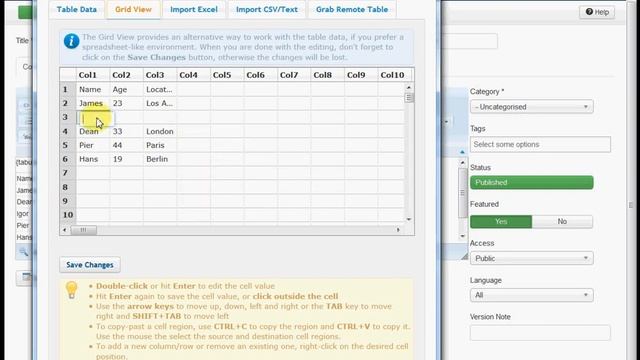Viewport: 640px width, 360px height.
Task: Click the Version Note input field
Action: 540,333
